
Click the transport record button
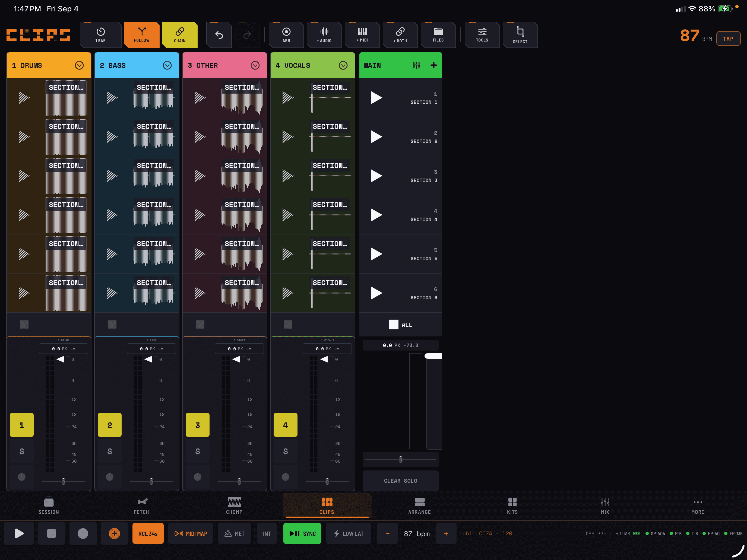pos(83,534)
